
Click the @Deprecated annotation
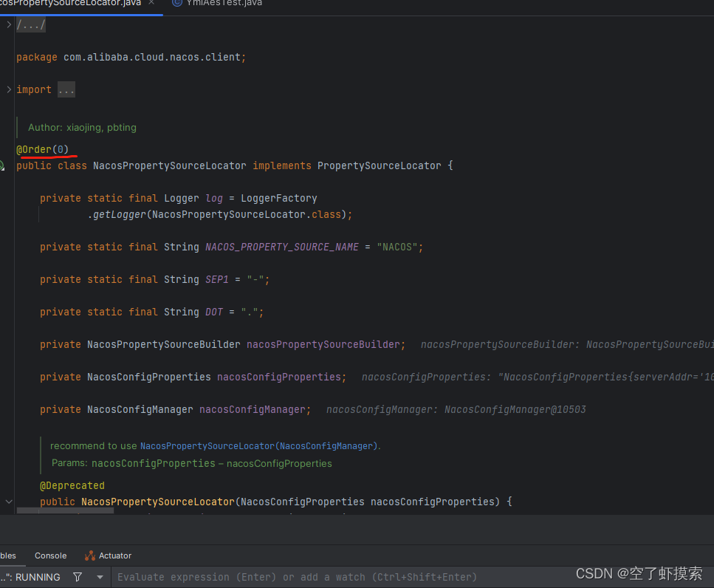click(x=72, y=485)
